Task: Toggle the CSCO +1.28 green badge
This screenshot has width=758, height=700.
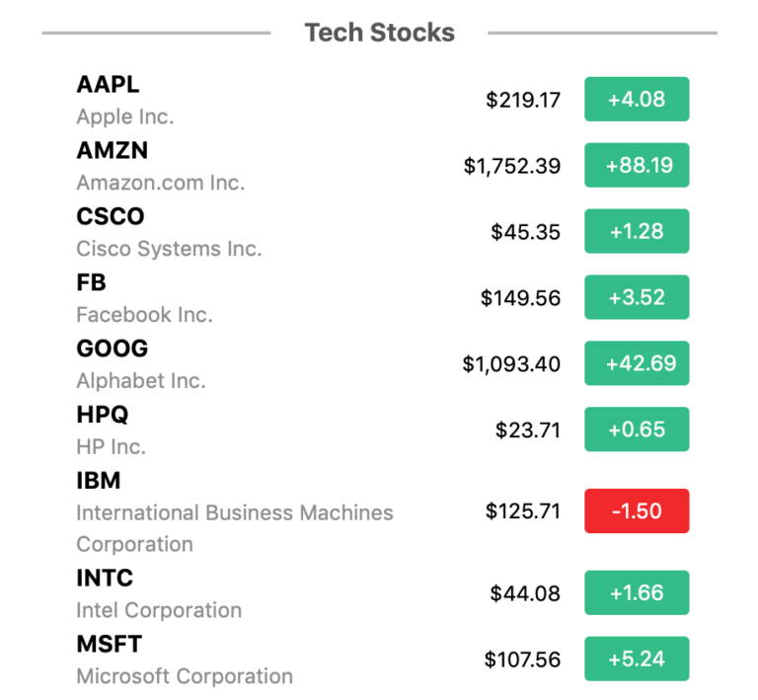Action: click(637, 231)
